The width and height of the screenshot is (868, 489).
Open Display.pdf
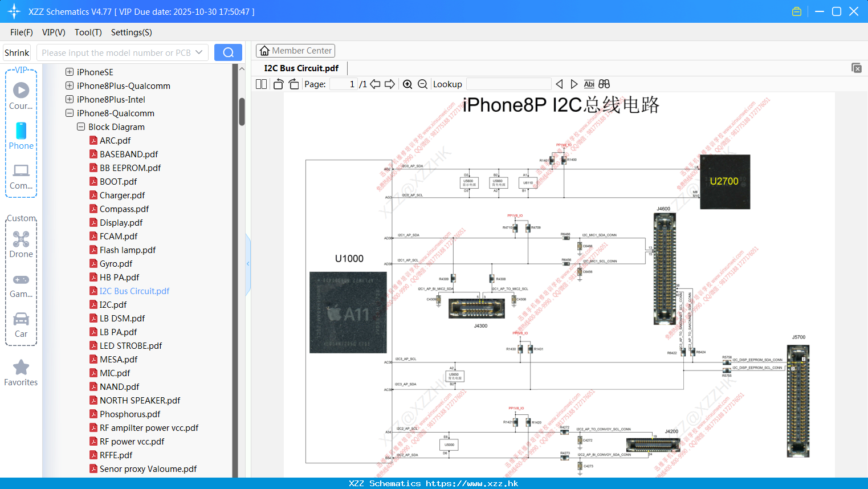point(121,222)
